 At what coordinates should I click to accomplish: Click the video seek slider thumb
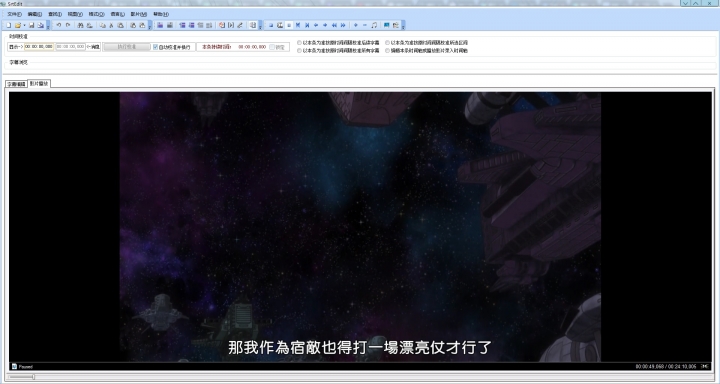(33, 377)
